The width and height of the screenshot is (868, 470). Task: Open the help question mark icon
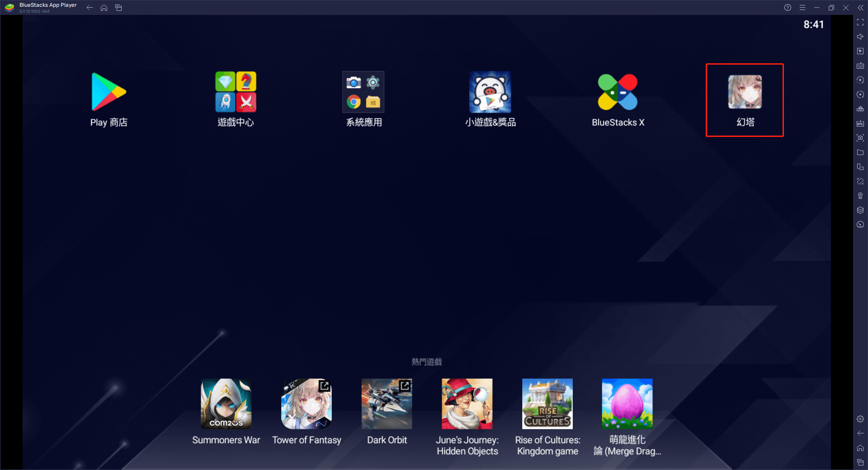coord(788,8)
